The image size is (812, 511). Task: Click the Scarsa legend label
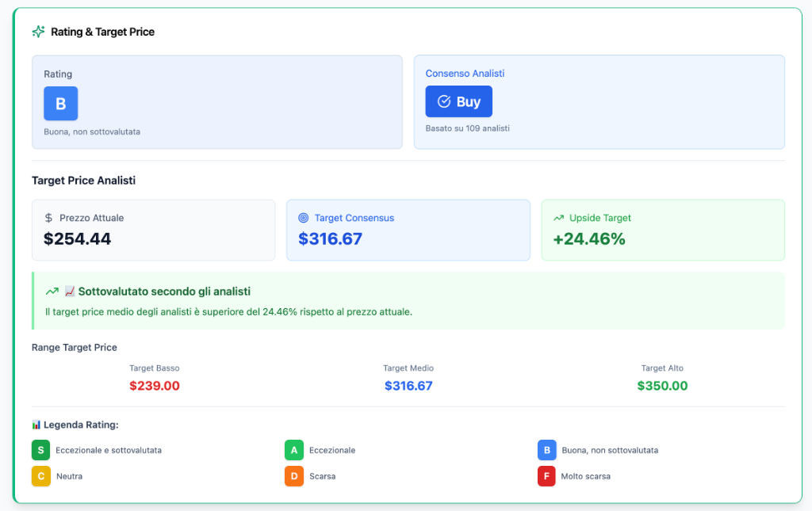coord(323,476)
